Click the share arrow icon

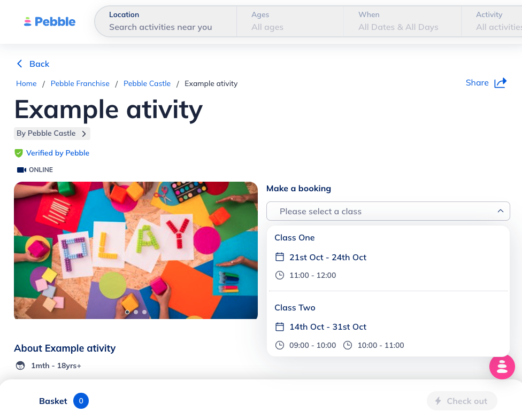coord(500,83)
